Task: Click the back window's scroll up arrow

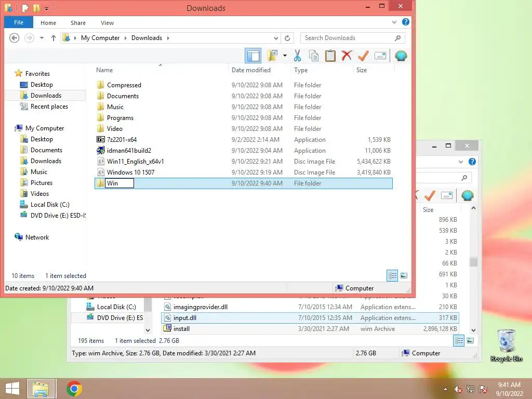Action: (x=473, y=208)
